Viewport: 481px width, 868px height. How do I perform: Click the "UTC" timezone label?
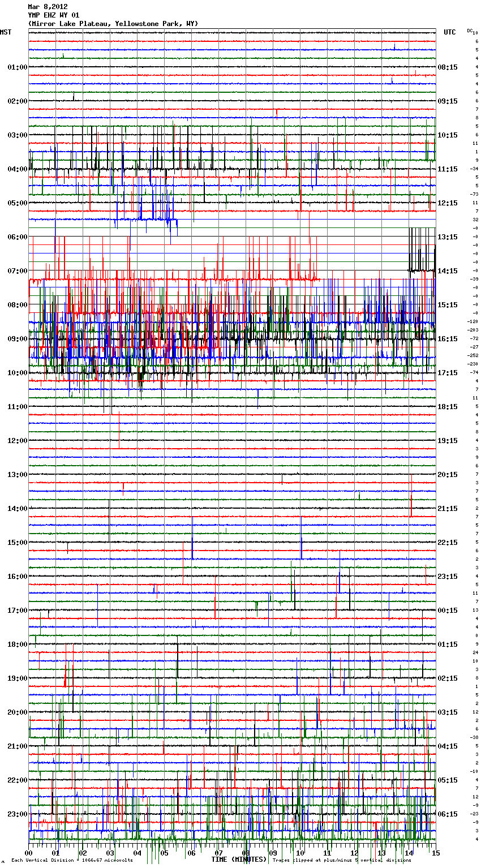tap(450, 32)
